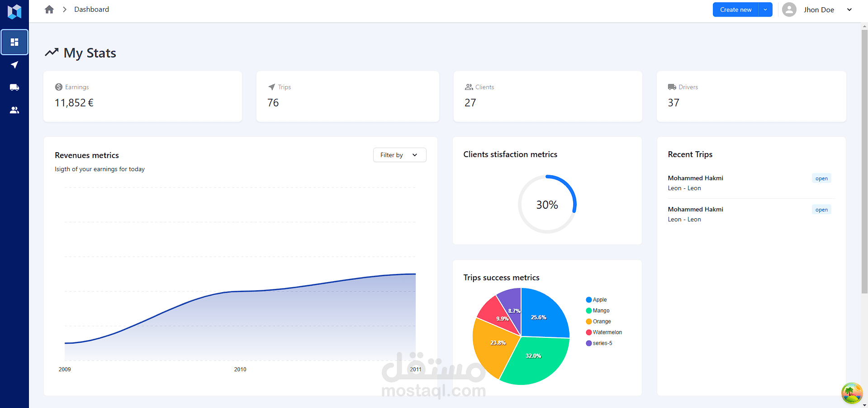This screenshot has width=868, height=408.
Task: Click the 2010 label on chart axis
Action: pos(240,370)
